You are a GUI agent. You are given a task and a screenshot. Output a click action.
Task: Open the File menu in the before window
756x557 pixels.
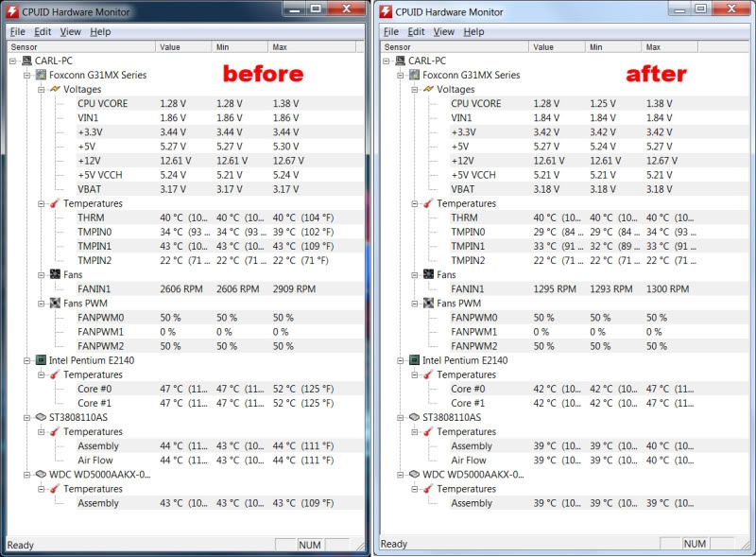click(x=17, y=31)
